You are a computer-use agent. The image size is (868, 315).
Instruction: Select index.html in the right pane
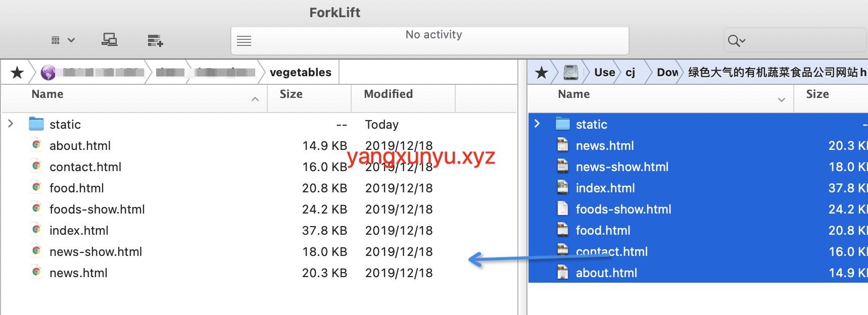[605, 188]
